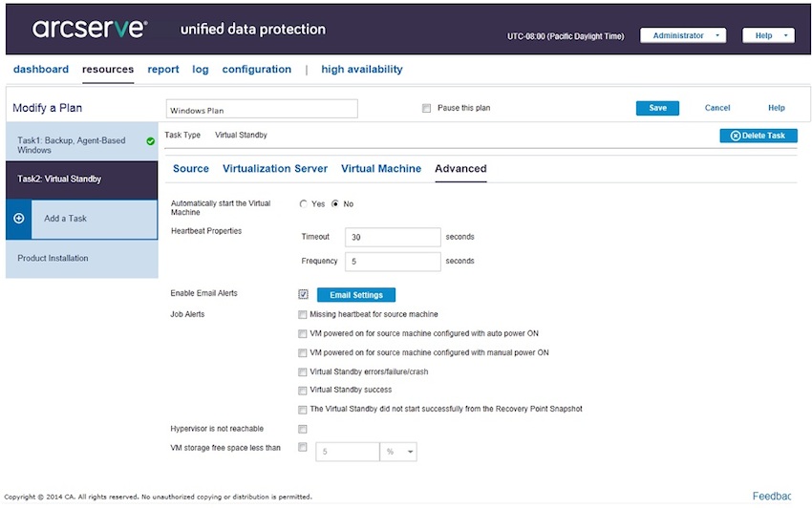Switch to the Virtual Machine sub-tab
The height and width of the screenshot is (508, 812).
tap(381, 169)
